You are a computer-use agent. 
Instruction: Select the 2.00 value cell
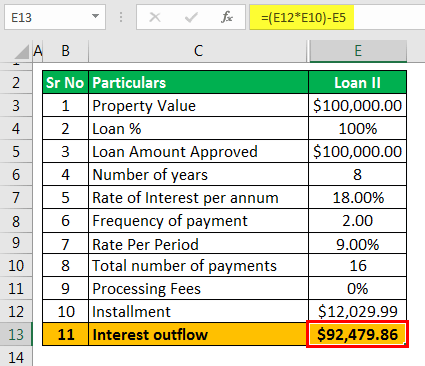(357, 221)
